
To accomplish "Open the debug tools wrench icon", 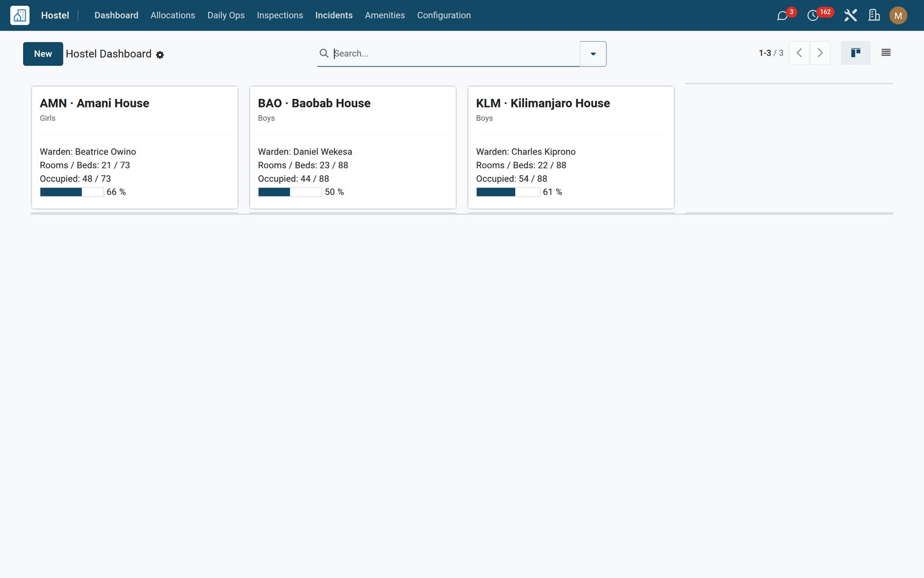I will (850, 16).
